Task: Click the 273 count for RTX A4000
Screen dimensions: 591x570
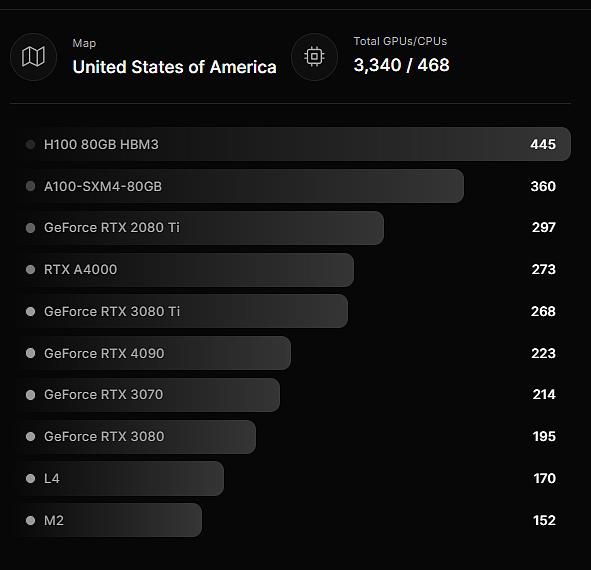Action: pyautogui.click(x=544, y=270)
